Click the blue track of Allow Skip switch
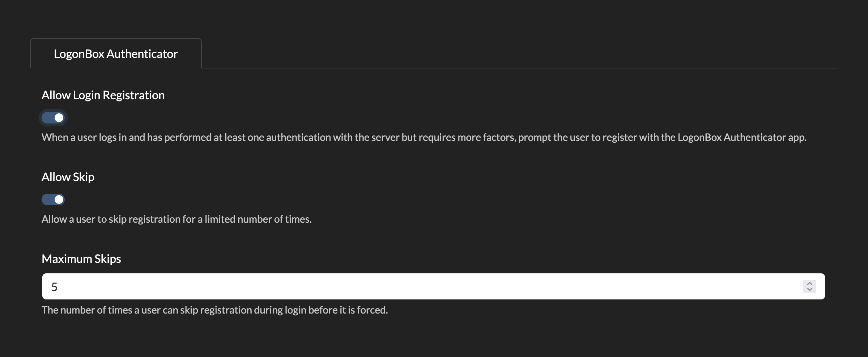The image size is (868, 357). point(47,199)
